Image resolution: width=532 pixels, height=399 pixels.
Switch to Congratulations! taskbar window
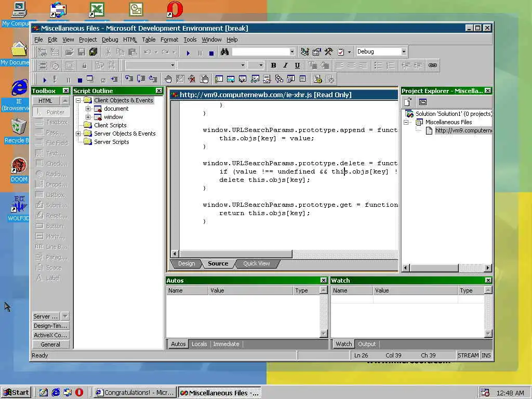[x=135, y=393]
